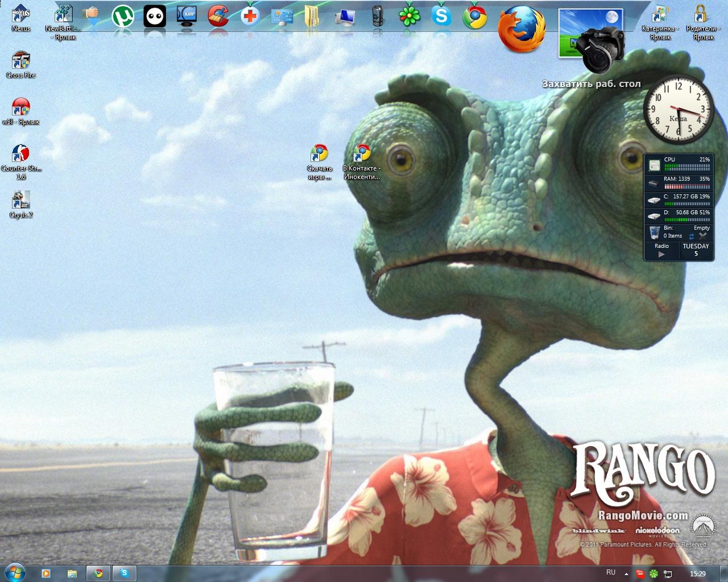Open Crysis 2 desktop shortcut

coord(21,201)
